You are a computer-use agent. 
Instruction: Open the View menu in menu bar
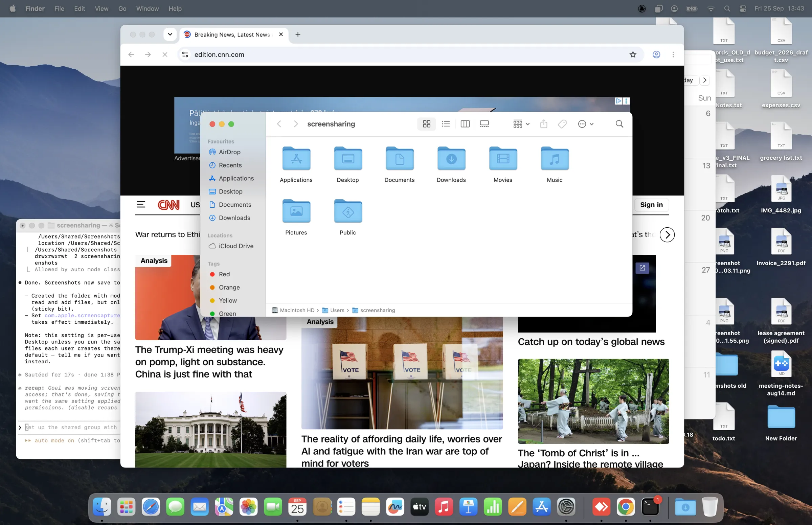click(101, 8)
